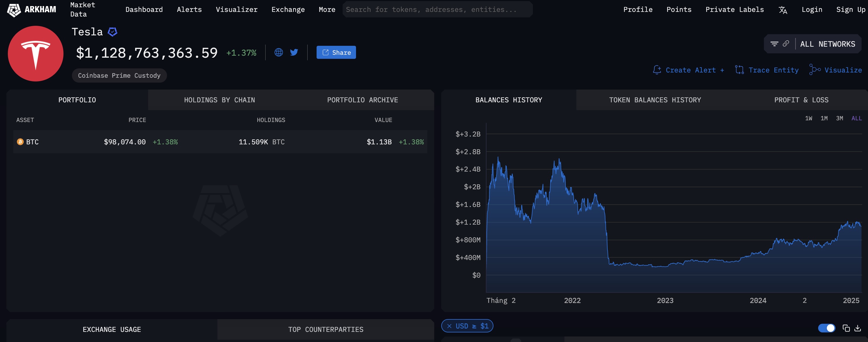
Task: Open the Exchange page
Action: click(288, 10)
